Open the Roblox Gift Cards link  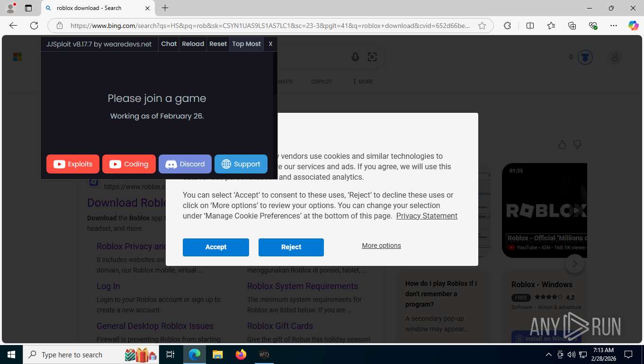pyautogui.click(x=280, y=326)
